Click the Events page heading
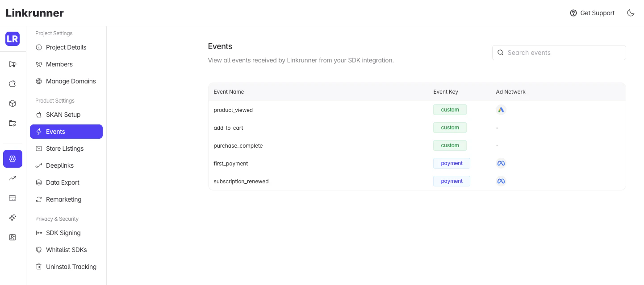644x285 pixels. [220, 46]
